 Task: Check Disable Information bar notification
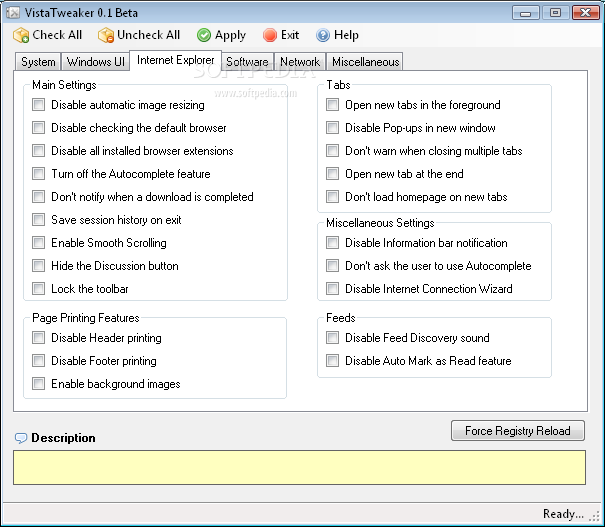(x=332, y=243)
